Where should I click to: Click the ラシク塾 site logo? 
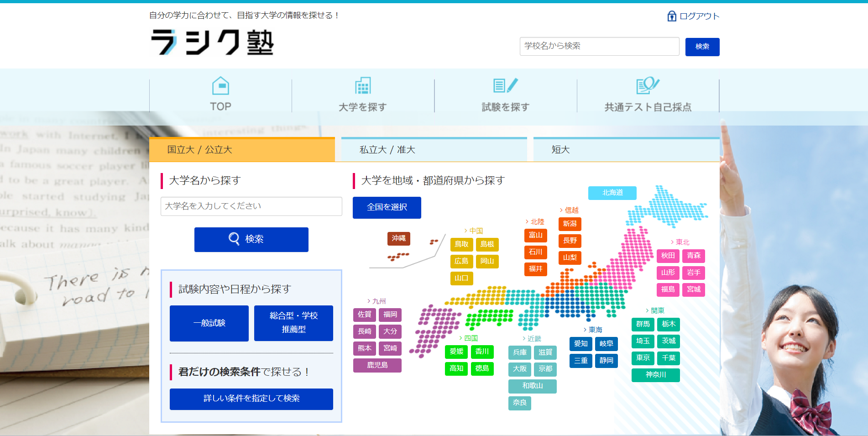click(x=212, y=42)
